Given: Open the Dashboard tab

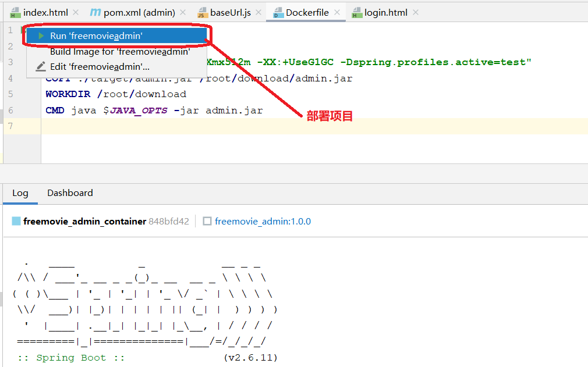Looking at the screenshot, I should [x=70, y=193].
